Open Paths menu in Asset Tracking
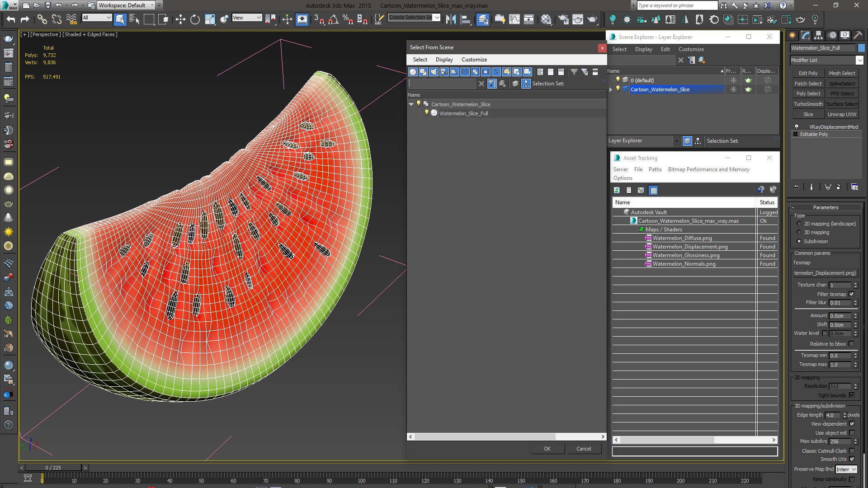Viewport: 868px width, 488px height. click(655, 169)
